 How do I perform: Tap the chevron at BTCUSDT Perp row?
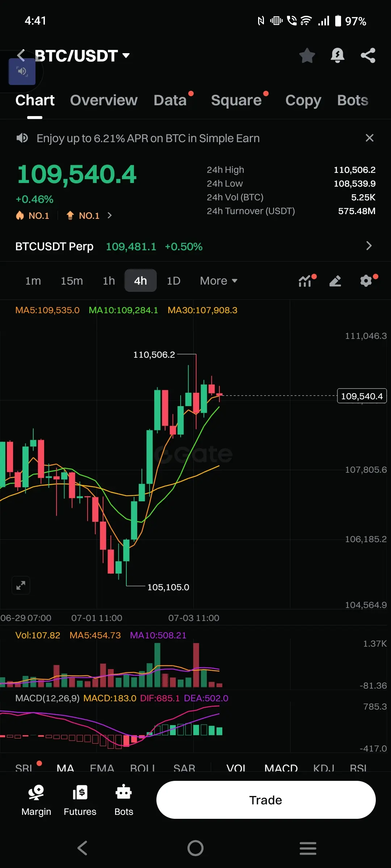[369, 246]
